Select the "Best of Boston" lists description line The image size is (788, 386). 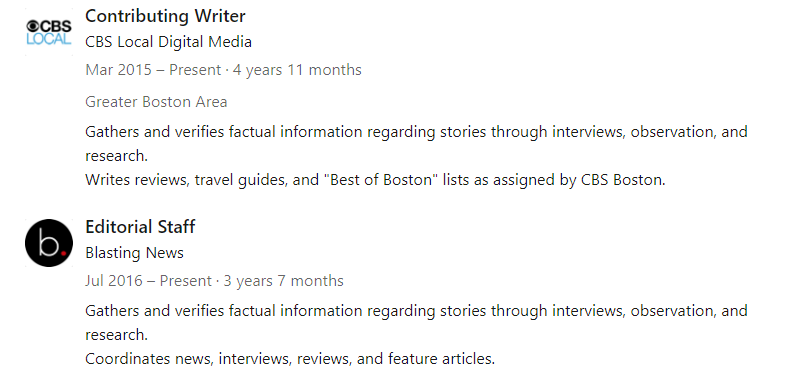click(375, 180)
